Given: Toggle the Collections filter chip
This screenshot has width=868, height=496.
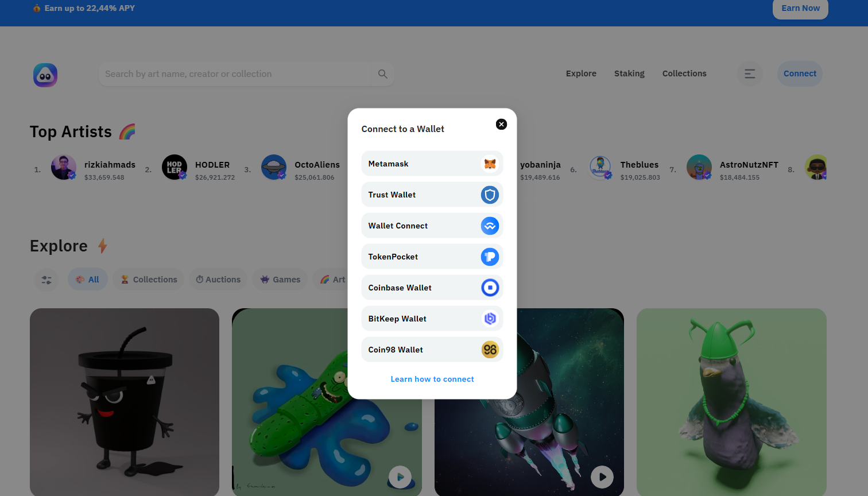Looking at the screenshot, I should coord(148,280).
